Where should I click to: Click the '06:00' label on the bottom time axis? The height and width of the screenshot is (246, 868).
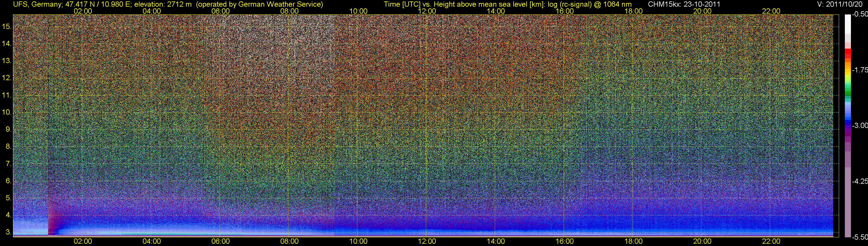click(x=221, y=241)
